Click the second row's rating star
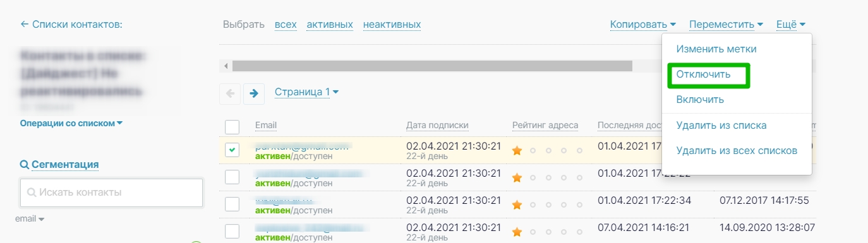Screen dimensions: 868x243 pyautogui.click(x=517, y=178)
